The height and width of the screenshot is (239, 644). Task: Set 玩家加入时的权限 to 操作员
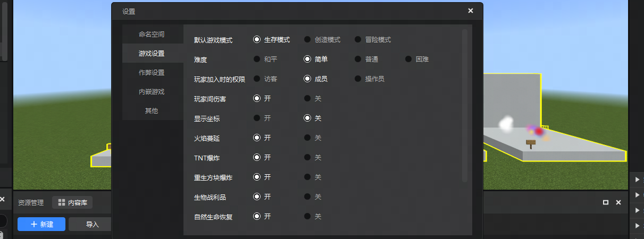pyautogui.click(x=358, y=79)
